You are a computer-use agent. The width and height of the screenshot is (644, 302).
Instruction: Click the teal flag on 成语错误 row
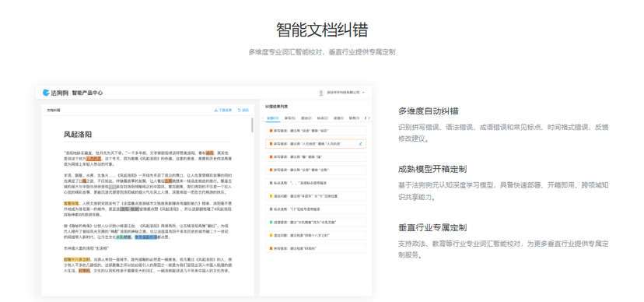coord(271,222)
